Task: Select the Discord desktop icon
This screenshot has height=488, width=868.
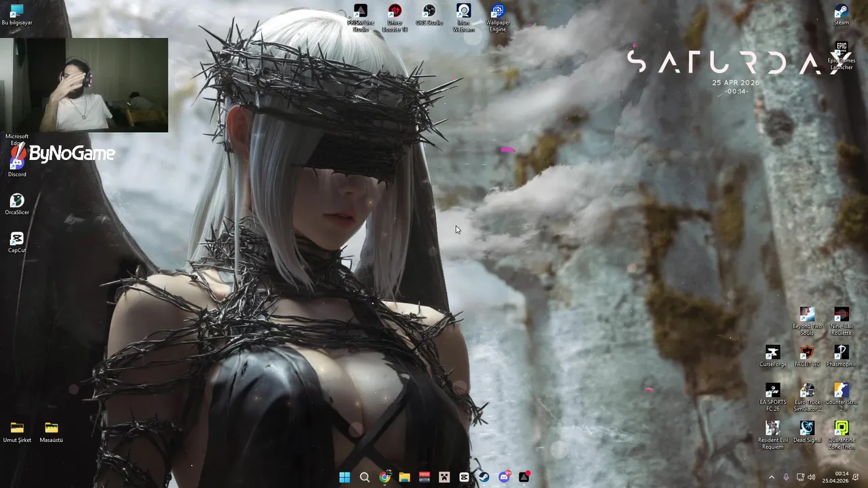Action: (x=17, y=166)
